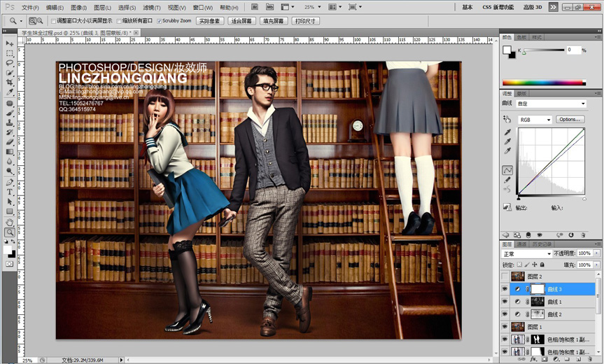Select the Clone Stamp tool

click(9, 122)
